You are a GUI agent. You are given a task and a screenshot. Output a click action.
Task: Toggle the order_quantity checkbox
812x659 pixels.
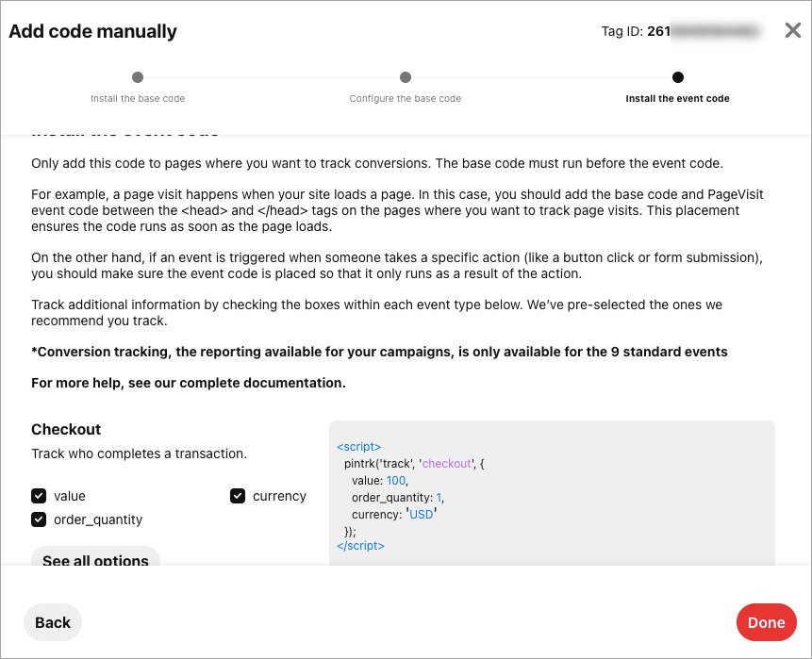point(39,519)
